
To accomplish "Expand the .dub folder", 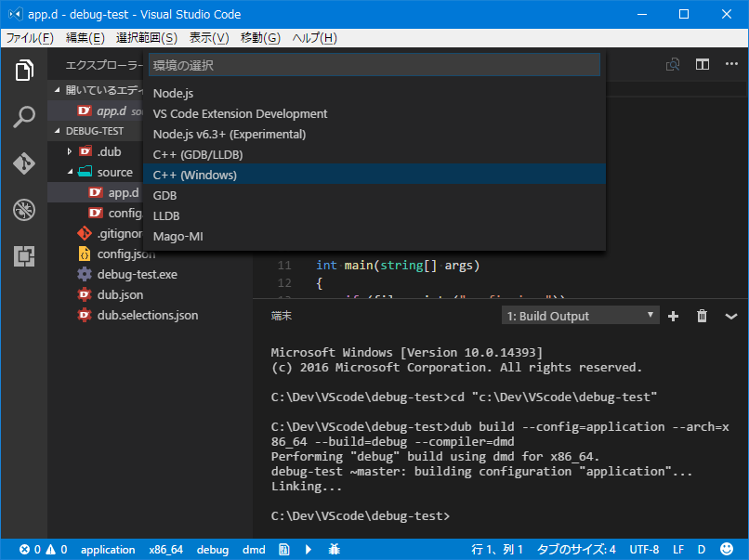I will [70, 151].
